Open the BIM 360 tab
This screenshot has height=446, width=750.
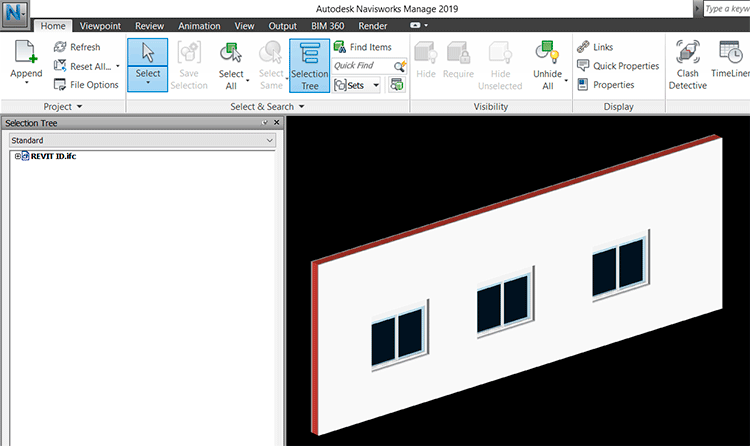tap(327, 26)
